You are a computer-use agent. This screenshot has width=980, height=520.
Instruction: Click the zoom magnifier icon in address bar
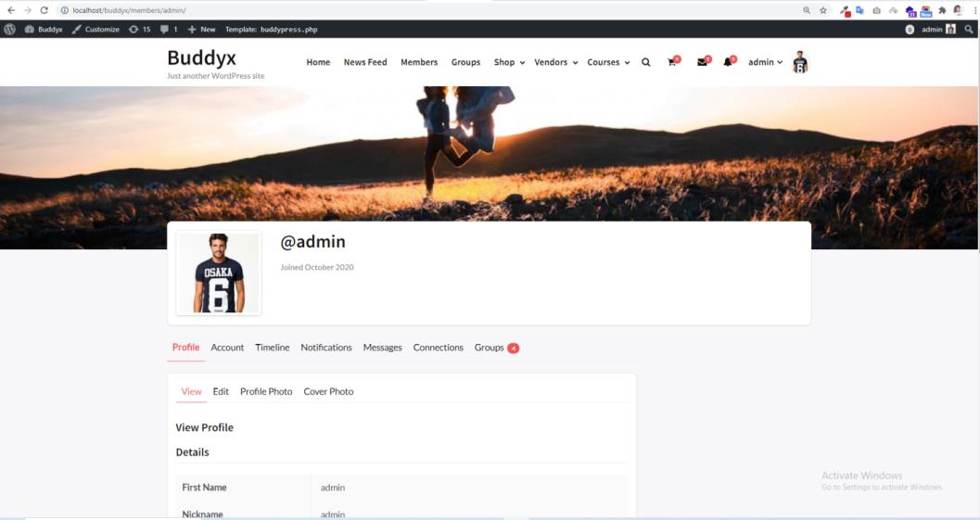coord(807,10)
